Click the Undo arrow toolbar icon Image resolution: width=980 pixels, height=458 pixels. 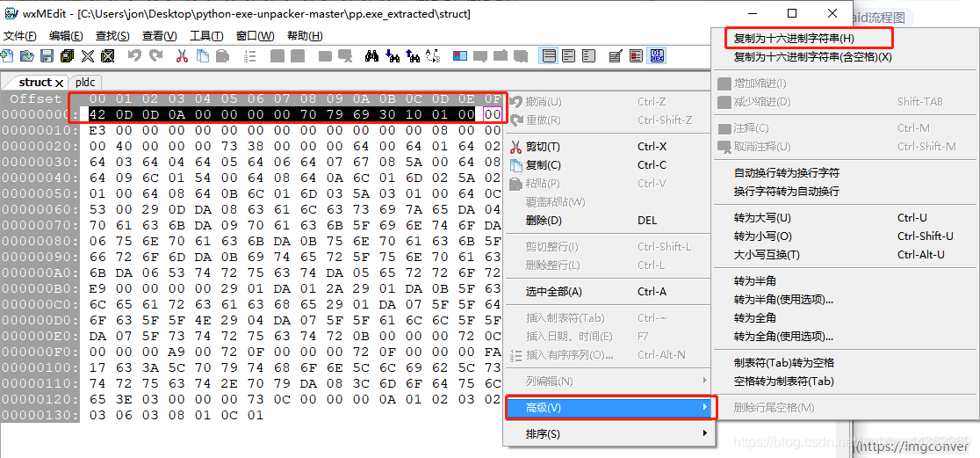[x=135, y=55]
